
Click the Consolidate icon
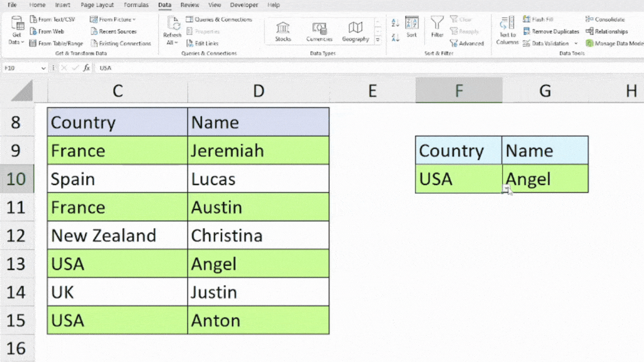pos(605,18)
